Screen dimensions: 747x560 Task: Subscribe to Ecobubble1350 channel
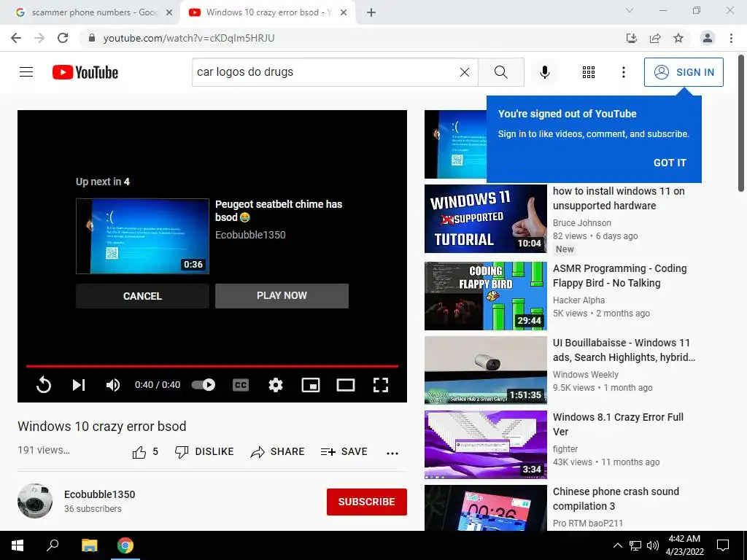(366, 502)
